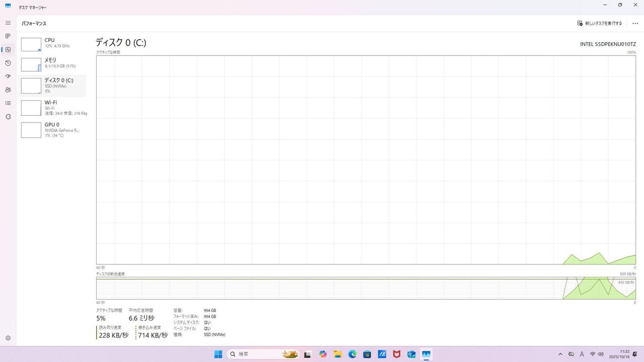This screenshot has width=644, height=362.
Task: Expand hidden system tray icons chevron
Action: (560, 354)
